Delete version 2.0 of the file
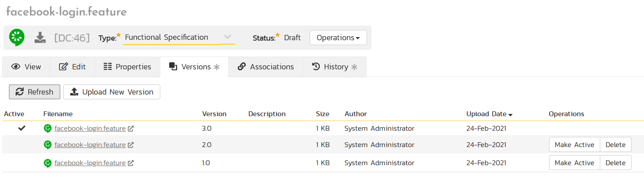The image size is (644, 178). (x=615, y=145)
